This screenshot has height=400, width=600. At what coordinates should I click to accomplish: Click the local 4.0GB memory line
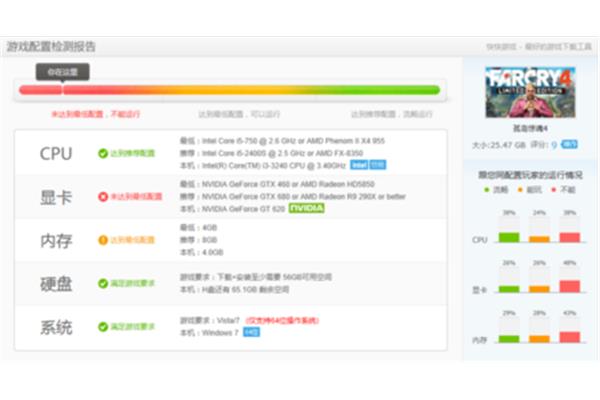(201, 252)
